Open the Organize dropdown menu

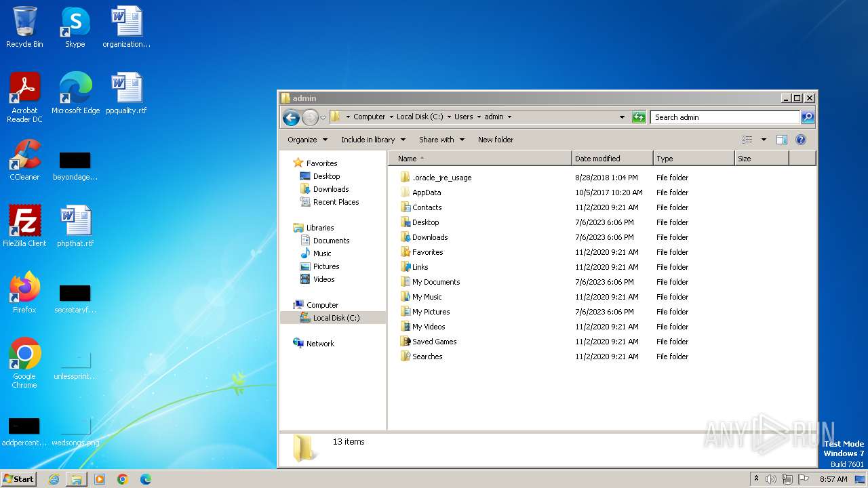point(307,140)
